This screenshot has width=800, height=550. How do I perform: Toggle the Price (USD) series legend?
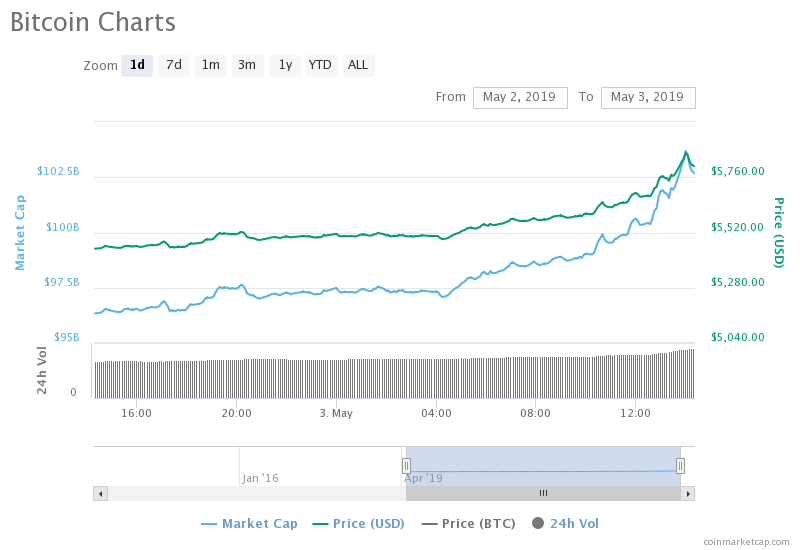click(x=361, y=523)
